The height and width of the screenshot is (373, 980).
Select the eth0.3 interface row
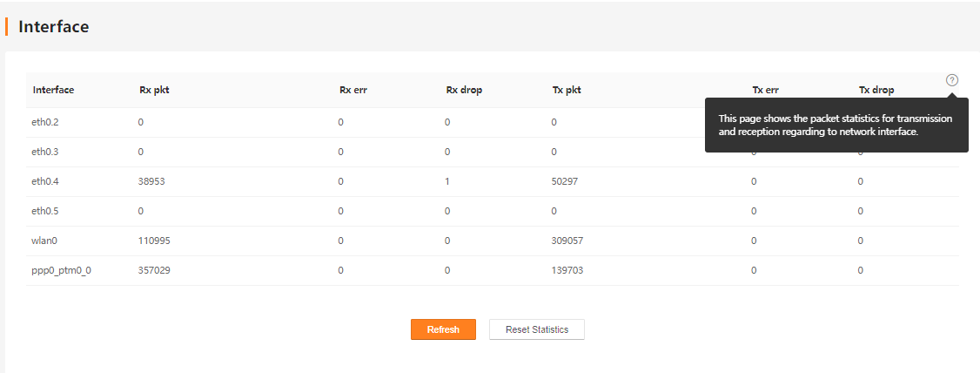[x=493, y=153]
